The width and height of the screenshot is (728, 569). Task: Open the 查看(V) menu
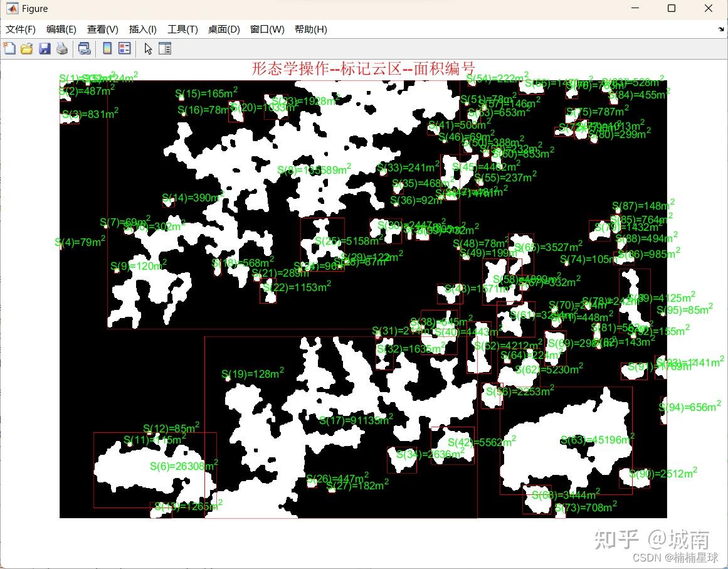(x=102, y=29)
